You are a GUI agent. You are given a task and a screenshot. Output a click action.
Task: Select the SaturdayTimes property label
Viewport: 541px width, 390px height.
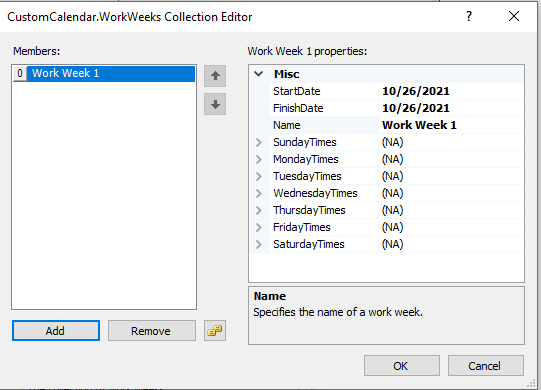coord(309,244)
